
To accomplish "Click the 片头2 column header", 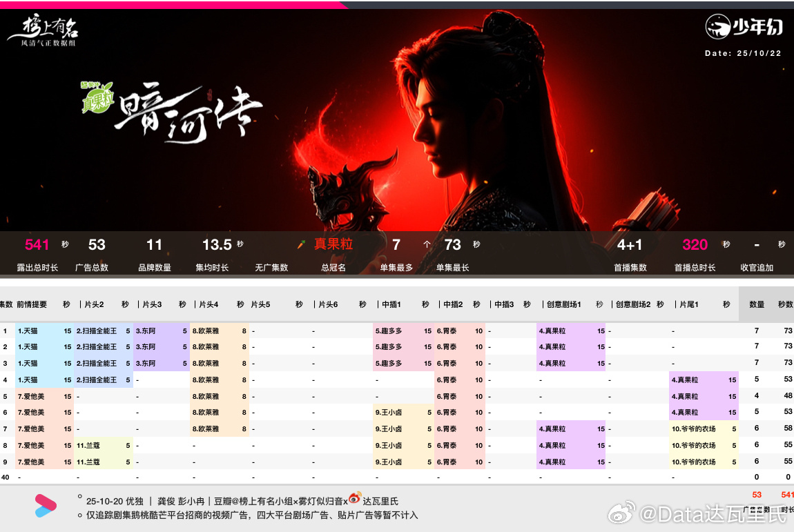I will [94, 304].
